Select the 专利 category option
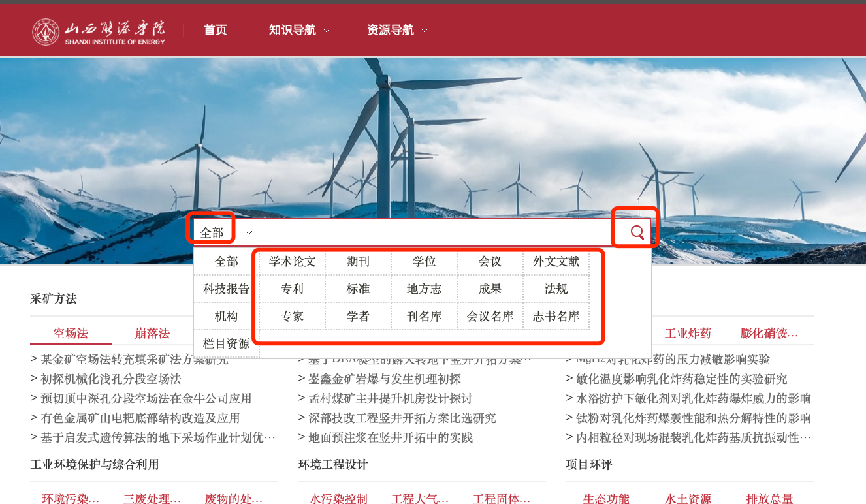 292,289
